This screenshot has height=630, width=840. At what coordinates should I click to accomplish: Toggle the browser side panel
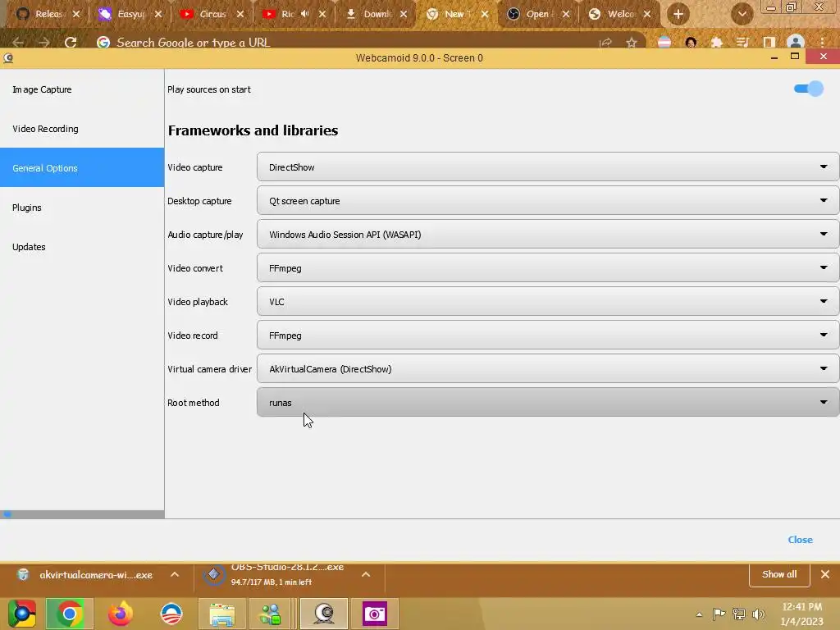pos(769,43)
